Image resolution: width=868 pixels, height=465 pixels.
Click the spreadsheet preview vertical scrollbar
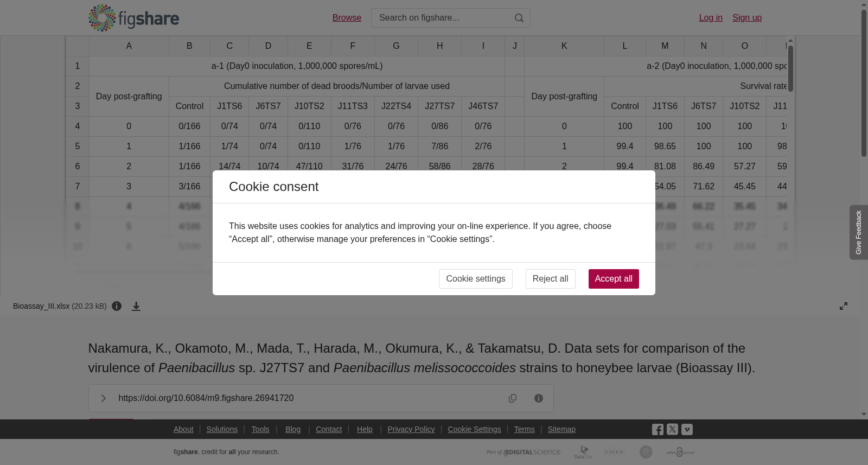tap(791, 68)
